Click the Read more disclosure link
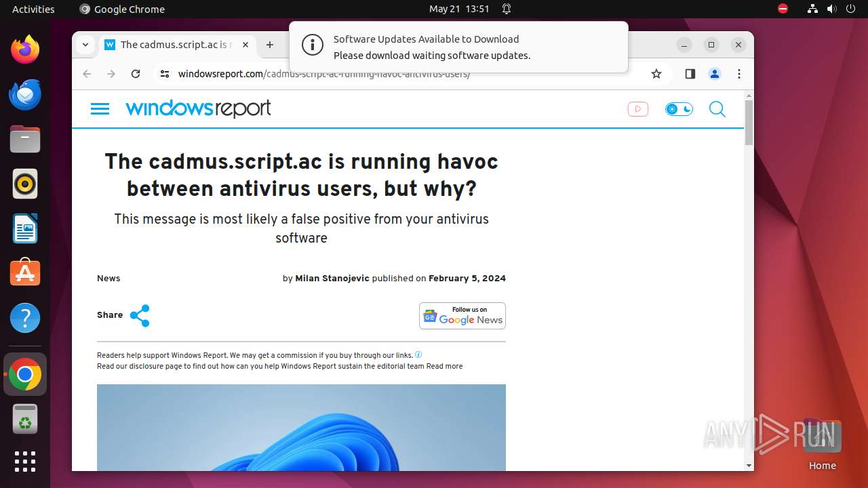 [445, 366]
